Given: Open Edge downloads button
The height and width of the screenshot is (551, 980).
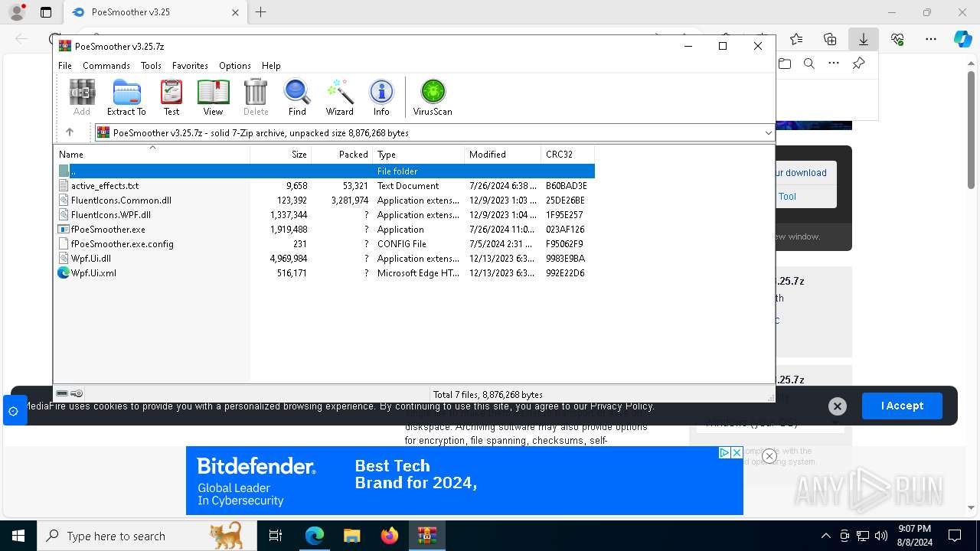Looking at the screenshot, I should 863,39.
